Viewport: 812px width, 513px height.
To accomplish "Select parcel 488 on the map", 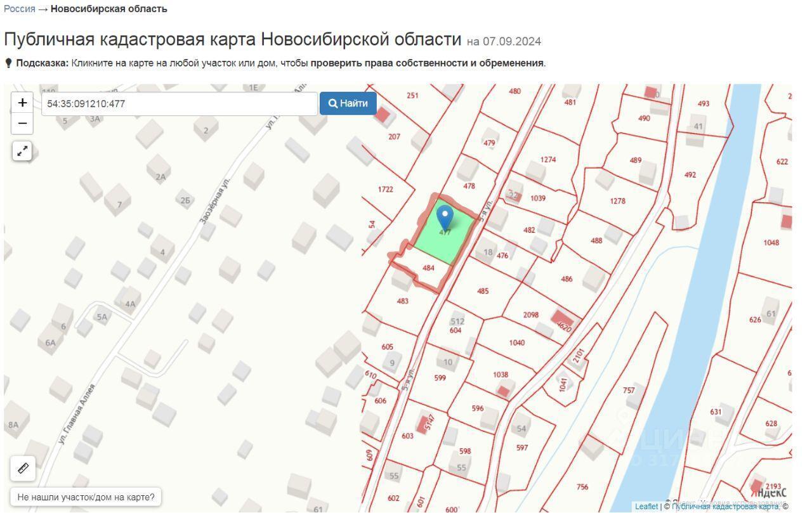I will (x=596, y=241).
